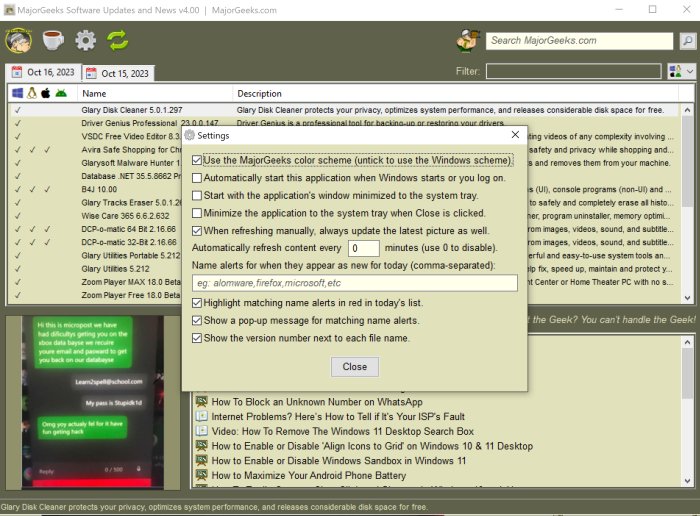700x516 pixels.
Task: Select the 'Driver Genius Professional' row
Action: (344, 123)
